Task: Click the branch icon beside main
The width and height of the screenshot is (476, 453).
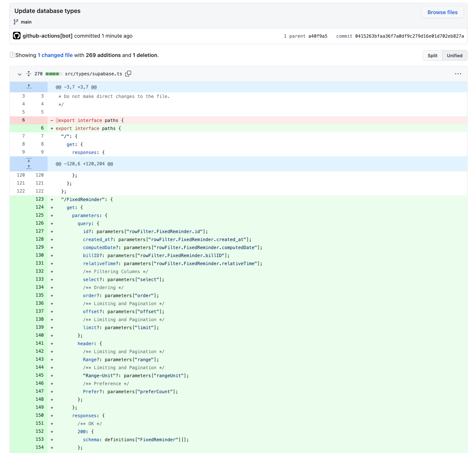Action: [x=16, y=22]
